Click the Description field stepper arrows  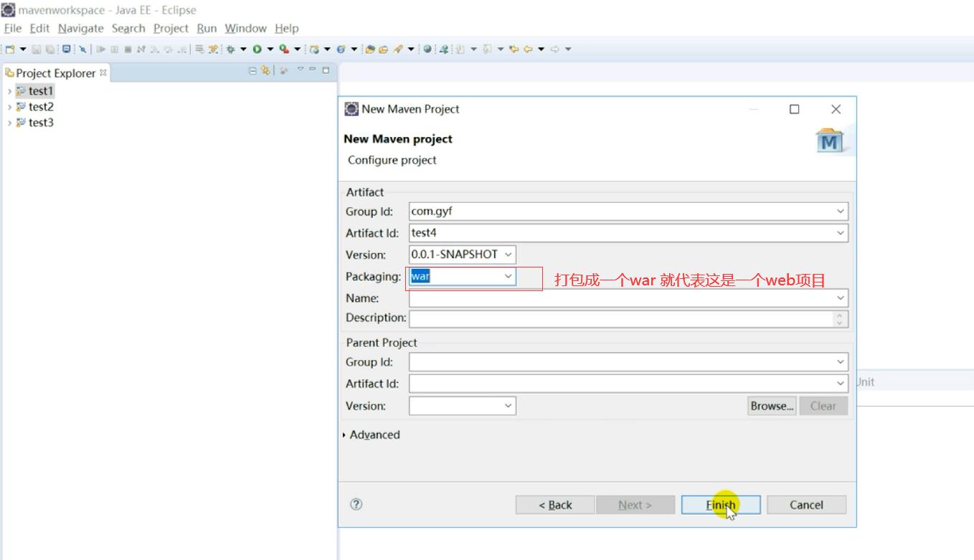(x=840, y=318)
